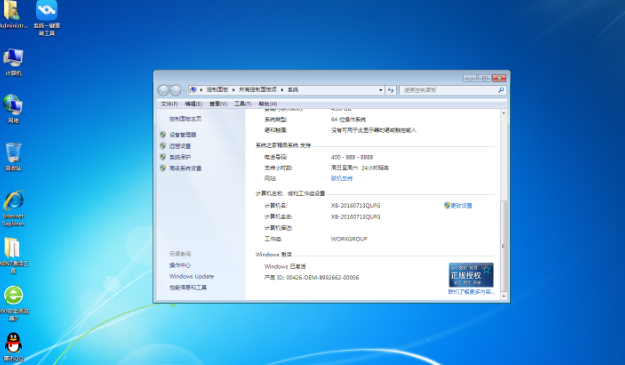Select the 360安全浏览器 desktop icon
Image resolution: width=625 pixels, height=365 pixels.
13,304
